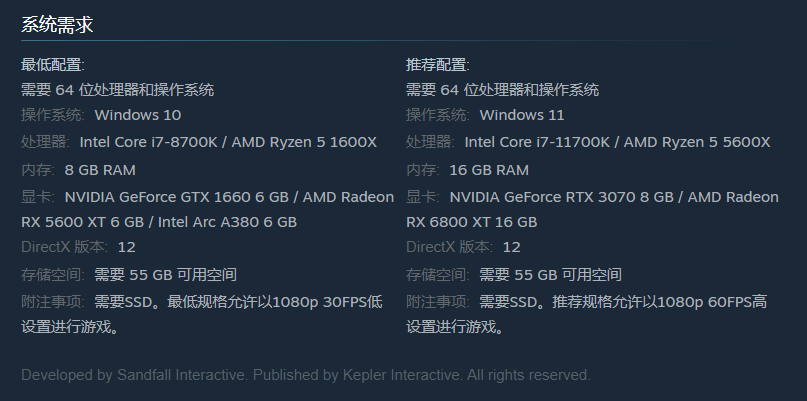
Task: Click the DirectX 版本 label under 推荐配置
Action: point(449,247)
